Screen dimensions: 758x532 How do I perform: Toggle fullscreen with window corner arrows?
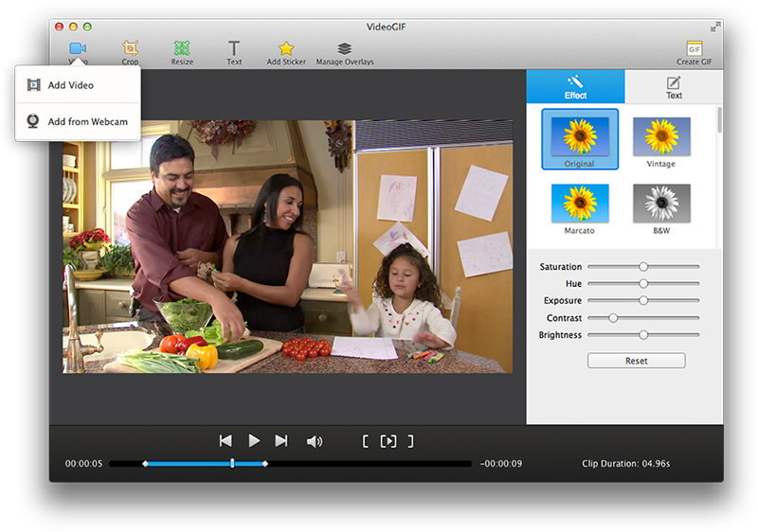tap(714, 27)
